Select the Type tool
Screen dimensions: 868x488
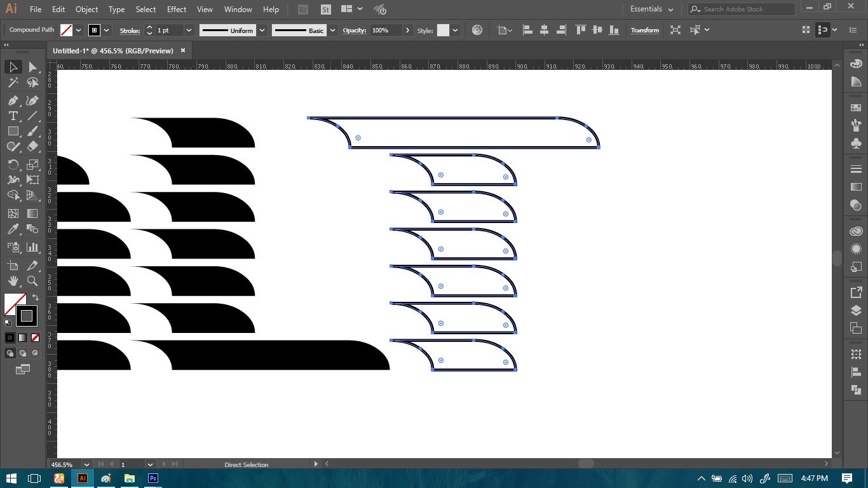[13, 116]
